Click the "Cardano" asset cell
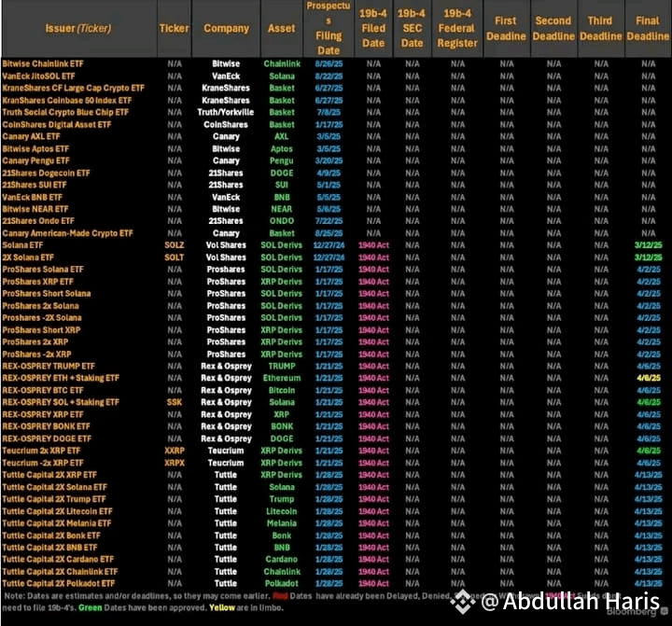 click(x=282, y=560)
